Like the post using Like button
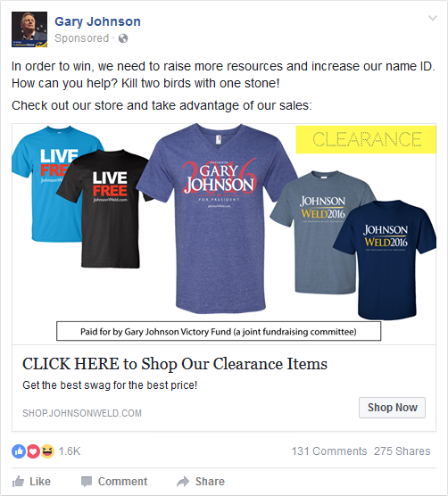Image resolution: width=448 pixels, height=496 pixels. [x=31, y=482]
